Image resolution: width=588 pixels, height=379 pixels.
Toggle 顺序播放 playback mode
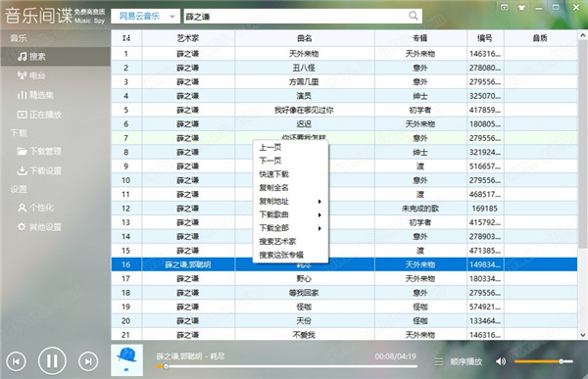click(x=465, y=361)
